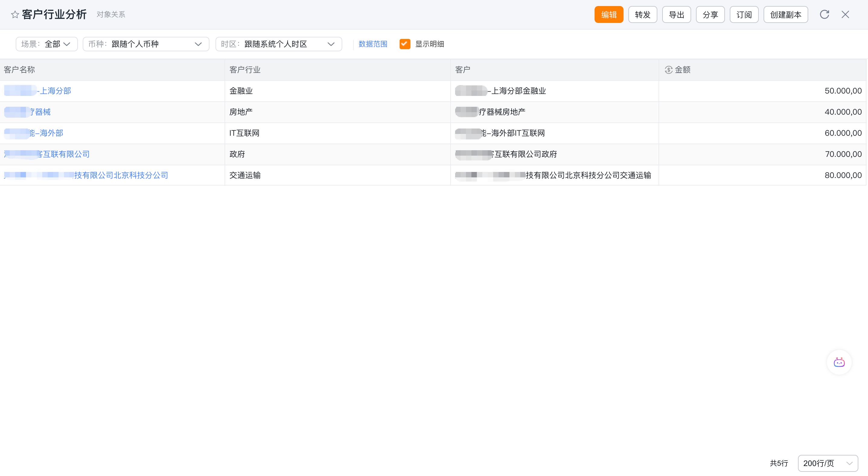Click the amount 60.000,00
The width and height of the screenshot is (868, 476).
coord(843,133)
